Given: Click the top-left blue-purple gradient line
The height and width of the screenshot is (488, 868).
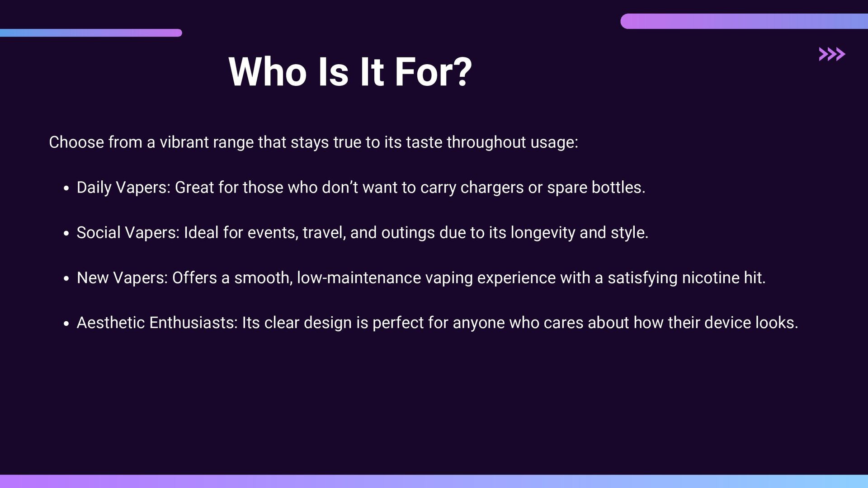Looking at the screenshot, I should point(91,33).
